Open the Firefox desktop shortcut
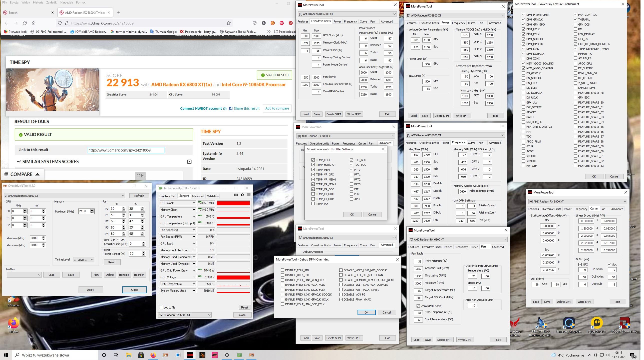This screenshot has height=360, width=644. click(x=14, y=325)
